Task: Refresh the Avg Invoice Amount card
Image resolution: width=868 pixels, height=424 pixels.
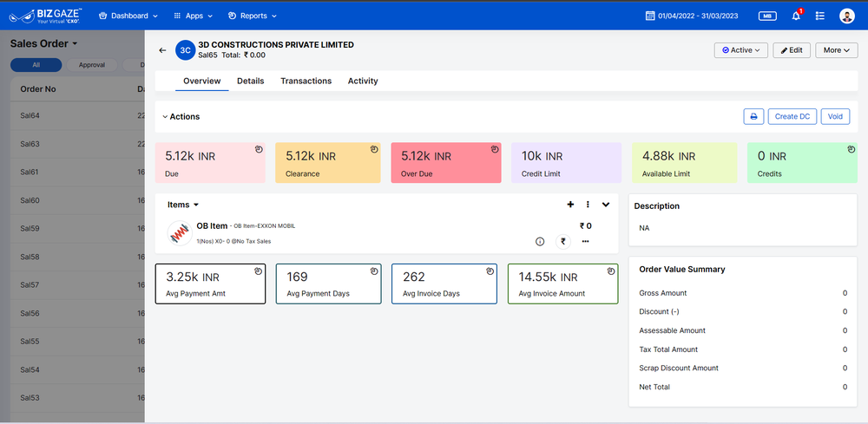Action: click(610, 271)
